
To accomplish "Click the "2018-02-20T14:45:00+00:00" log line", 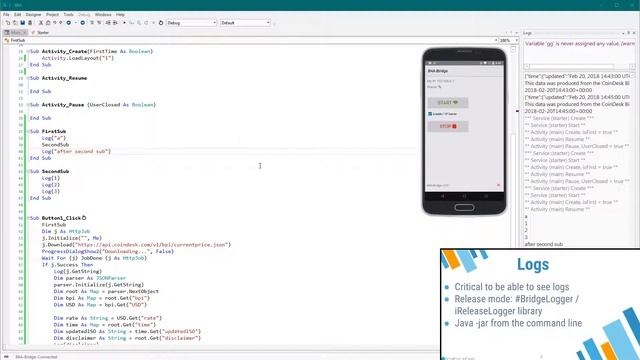I will pyautogui.click(x=558, y=111).
